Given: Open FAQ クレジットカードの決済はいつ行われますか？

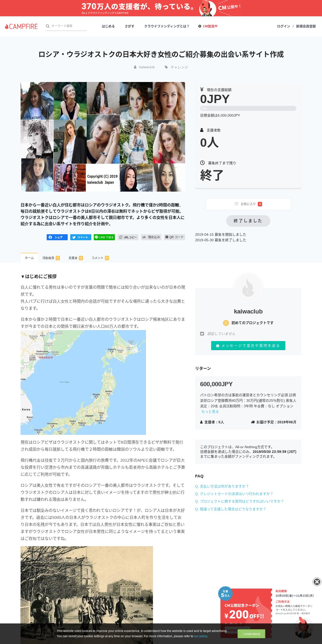Looking at the screenshot, I should [234, 494].
